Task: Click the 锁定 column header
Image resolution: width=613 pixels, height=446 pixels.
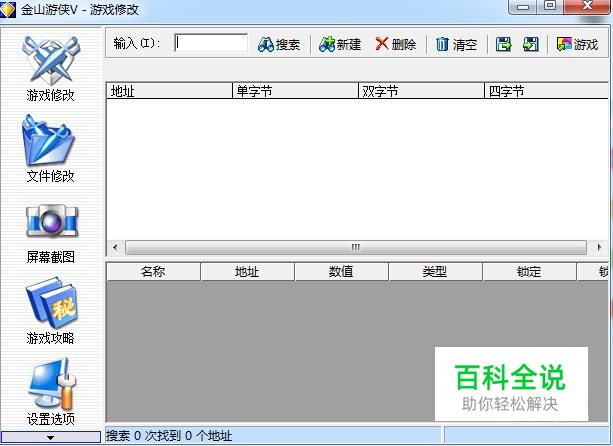Action: (x=529, y=271)
